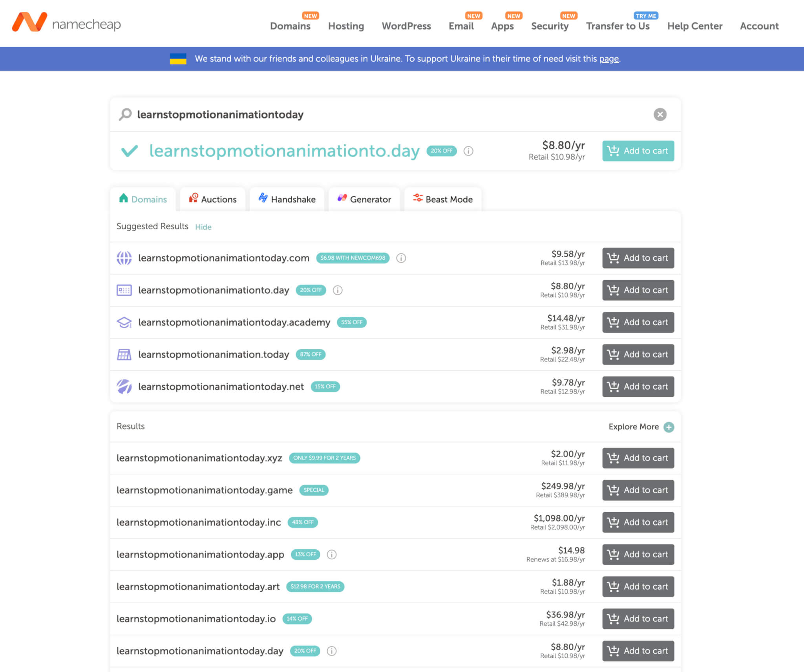The image size is (804, 672).
Task: Open the Beast Mode tab
Action: (442, 199)
